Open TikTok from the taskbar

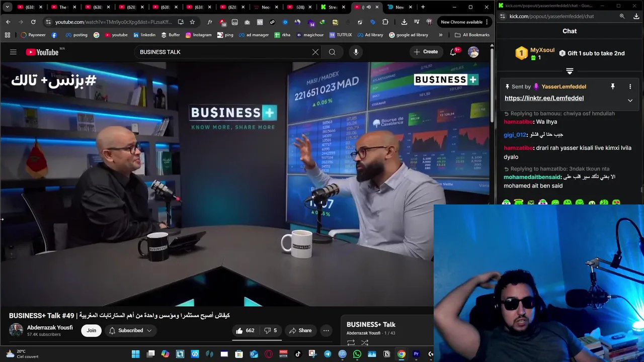[298, 354]
